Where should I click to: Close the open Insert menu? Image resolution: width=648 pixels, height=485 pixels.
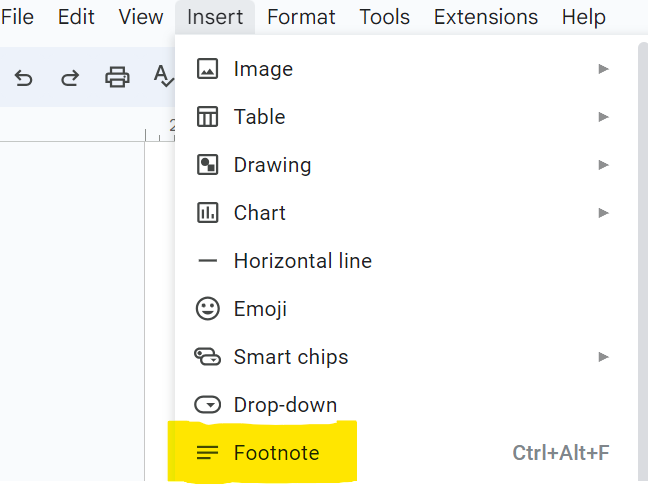coord(215,17)
